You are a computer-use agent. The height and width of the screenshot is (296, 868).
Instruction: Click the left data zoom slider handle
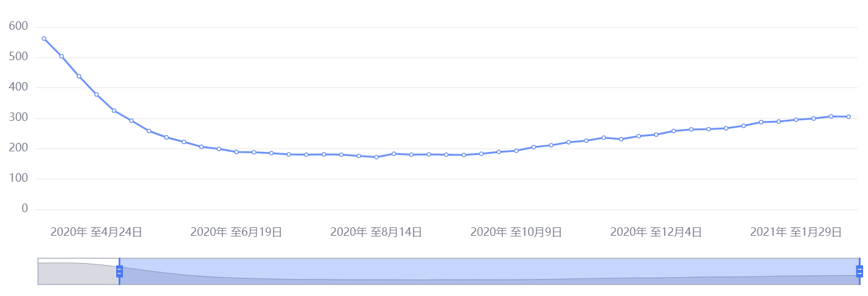point(119,271)
